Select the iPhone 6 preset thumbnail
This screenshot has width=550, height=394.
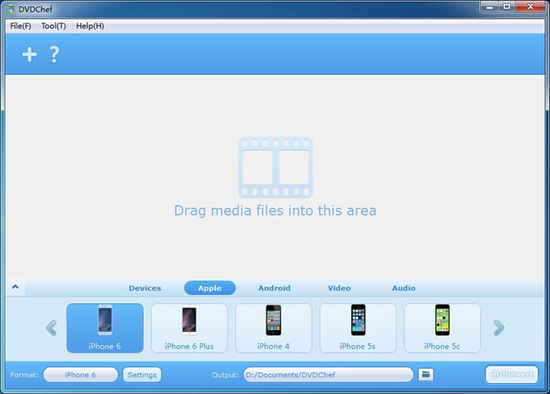[x=105, y=328]
